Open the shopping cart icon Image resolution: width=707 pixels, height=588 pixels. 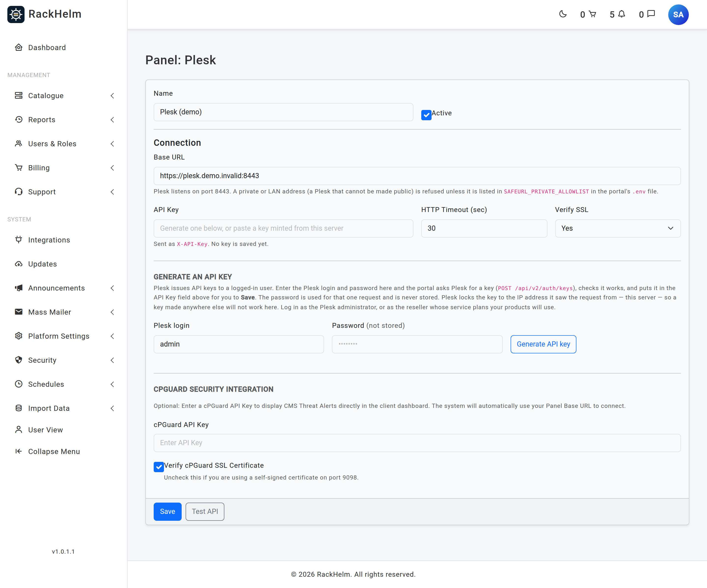(593, 14)
